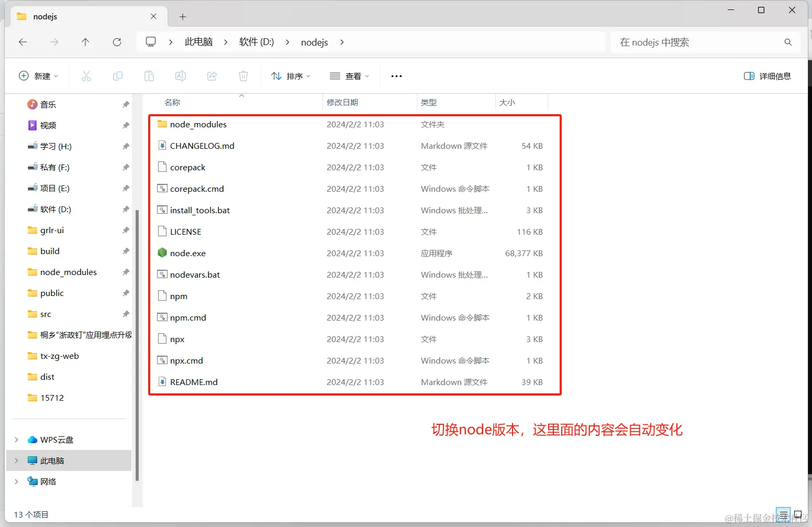Click the Rename icon in toolbar

click(181, 76)
